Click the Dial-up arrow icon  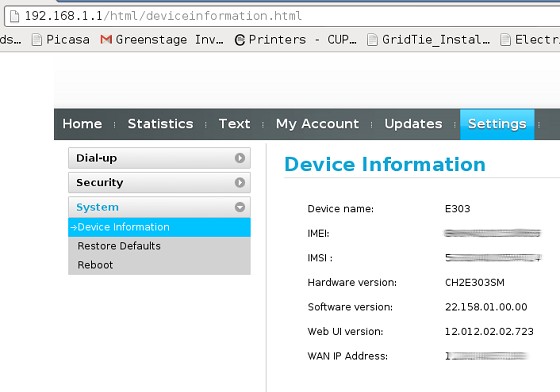click(240, 158)
